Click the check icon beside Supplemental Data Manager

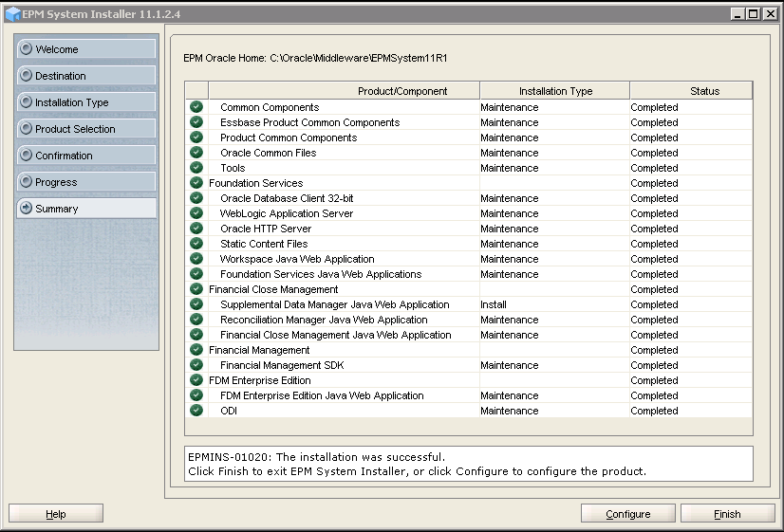[x=196, y=304]
